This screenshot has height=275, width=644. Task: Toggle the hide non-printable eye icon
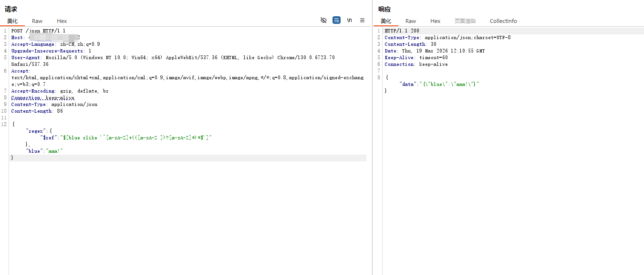323,20
